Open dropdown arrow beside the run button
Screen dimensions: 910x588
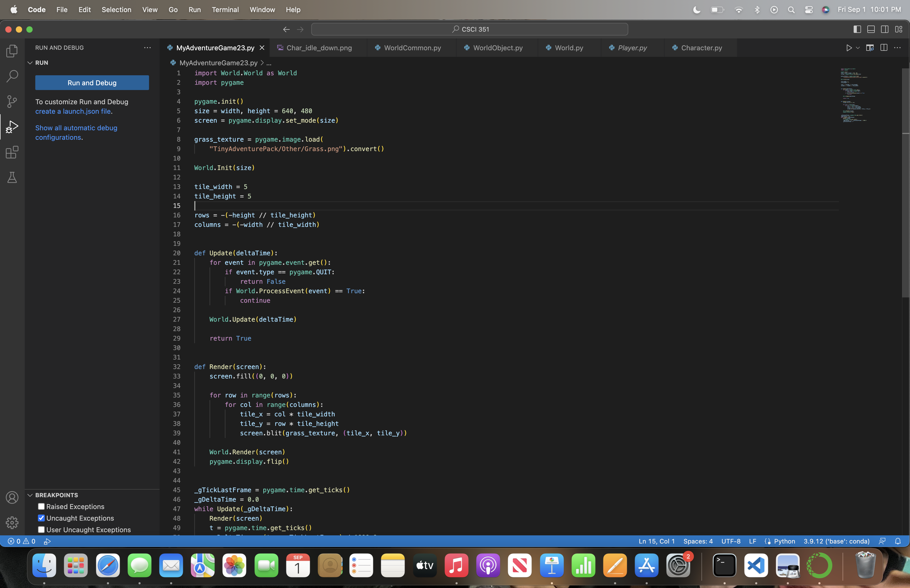tap(858, 48)
